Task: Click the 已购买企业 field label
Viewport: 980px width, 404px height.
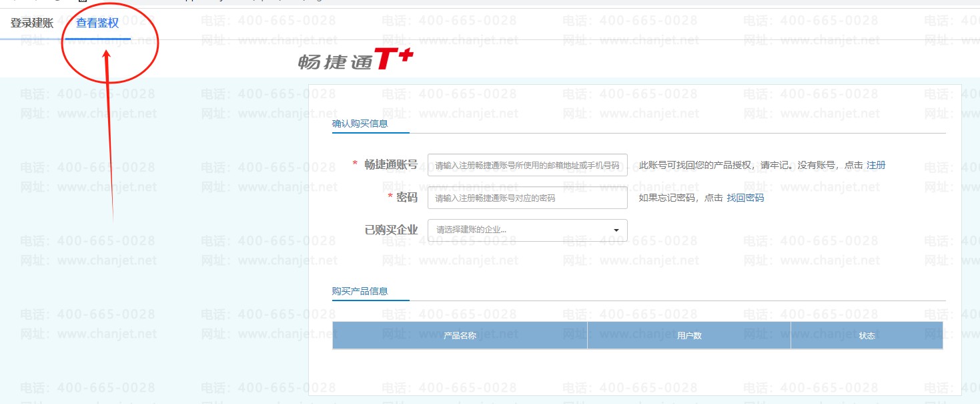Action: pos(391,230)
